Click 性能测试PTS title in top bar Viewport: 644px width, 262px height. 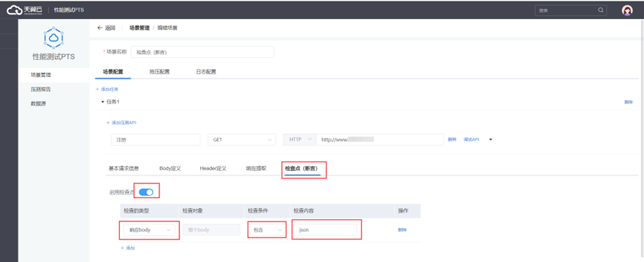click(x=69, y=10)
